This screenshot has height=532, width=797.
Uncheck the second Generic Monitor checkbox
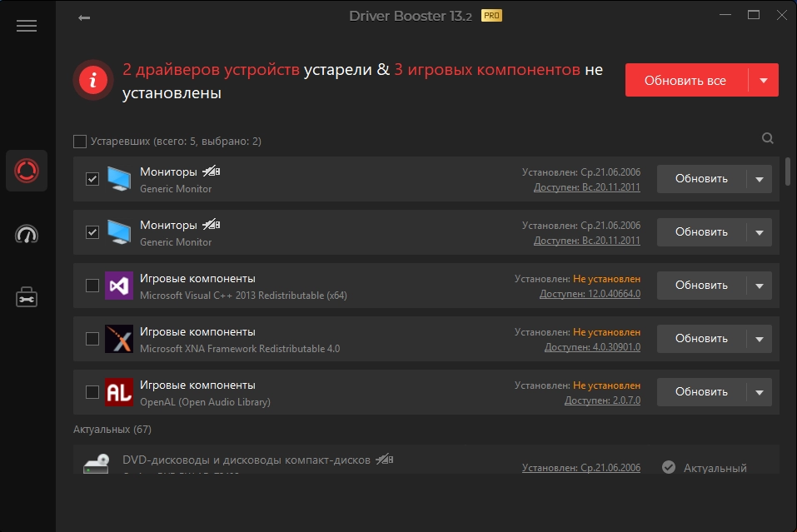[92, 232]
